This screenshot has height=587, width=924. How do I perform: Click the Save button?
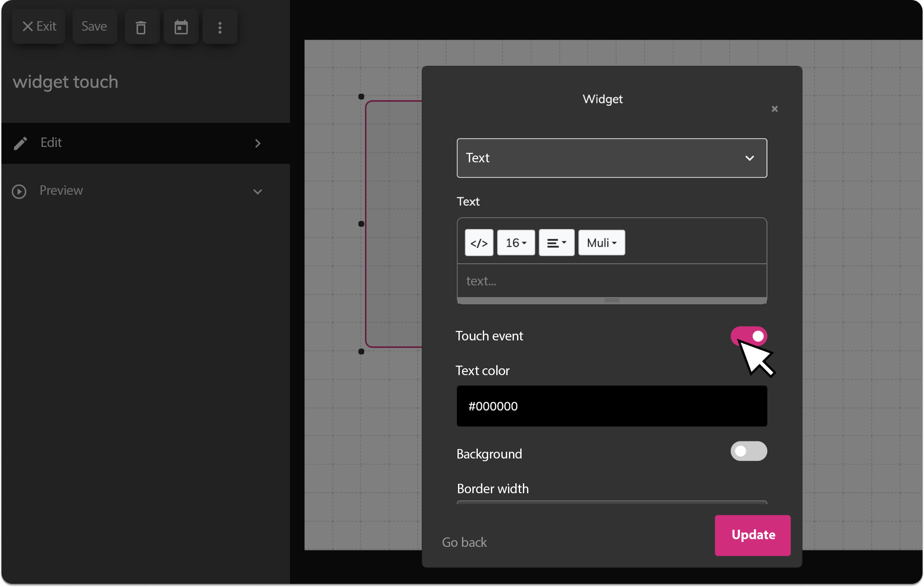[94, 27]
